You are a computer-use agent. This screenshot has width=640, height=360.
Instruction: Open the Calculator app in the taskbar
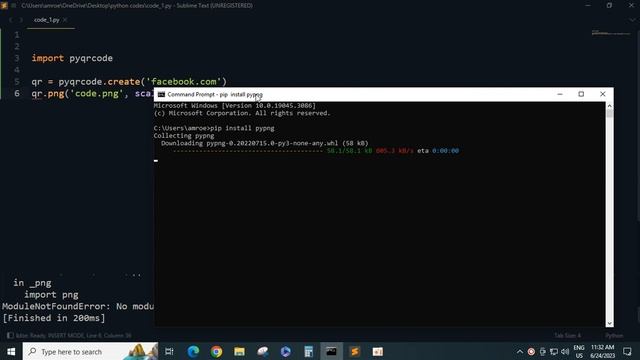(x=309, y=351)
